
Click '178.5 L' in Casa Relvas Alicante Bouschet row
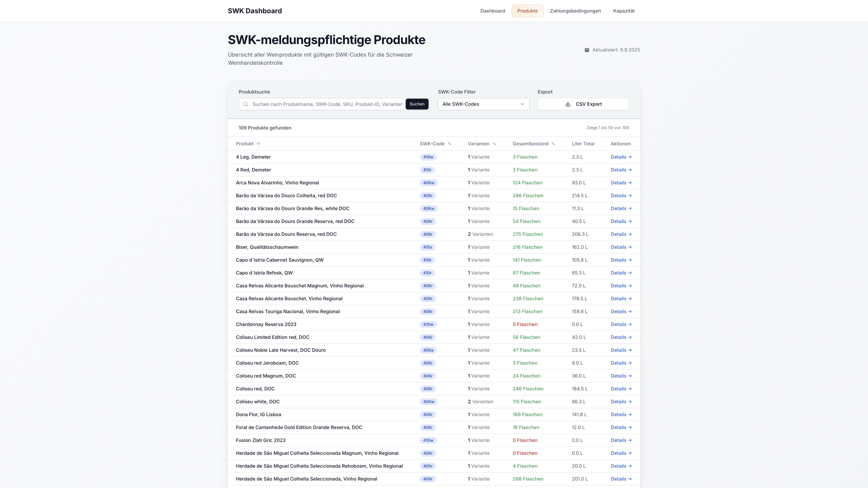[579, 299]
